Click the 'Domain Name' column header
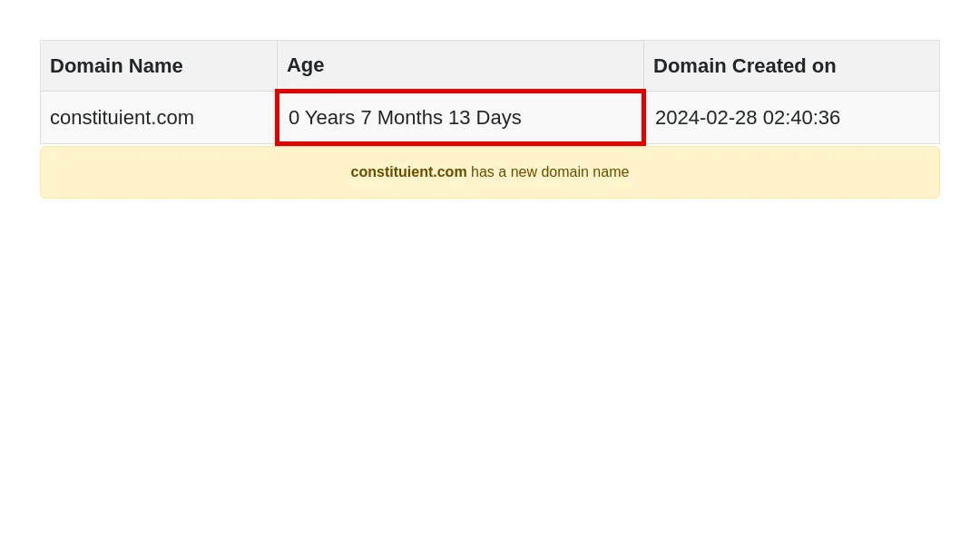This screenshot has height=544, width=980. pyautogui.click(x=159, y=66)
